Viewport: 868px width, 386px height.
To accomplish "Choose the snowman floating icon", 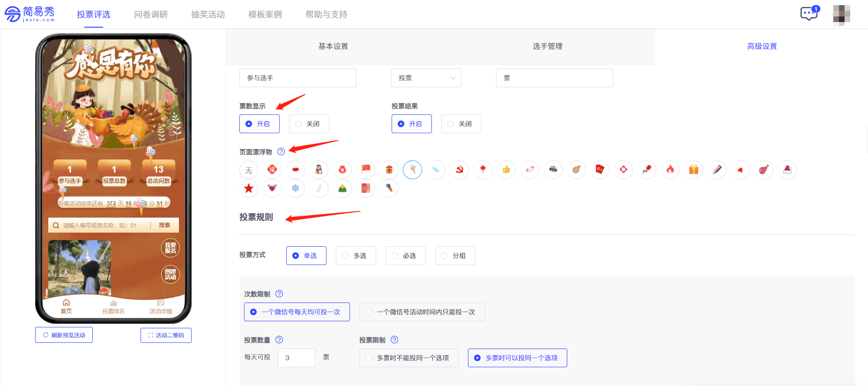I will pos(319,170).
